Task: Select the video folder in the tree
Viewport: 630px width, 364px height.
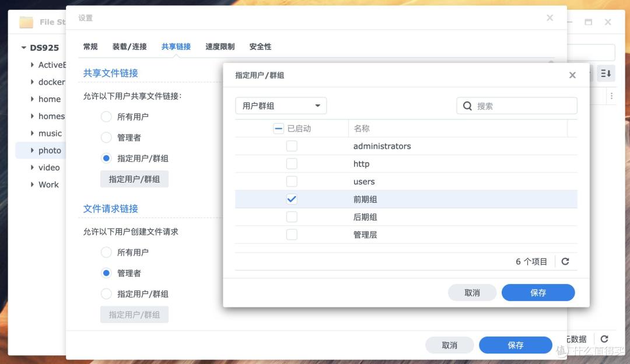Action: pos(49,167)
